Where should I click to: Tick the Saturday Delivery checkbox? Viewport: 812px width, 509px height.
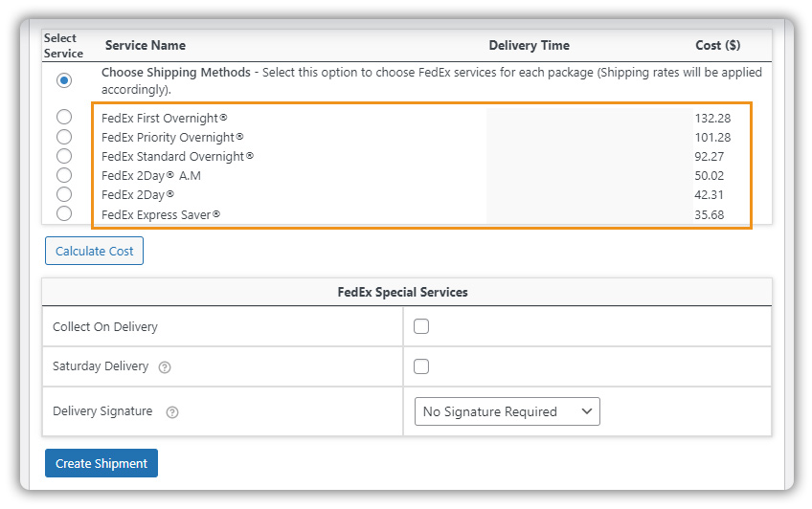tap(421, 366)
